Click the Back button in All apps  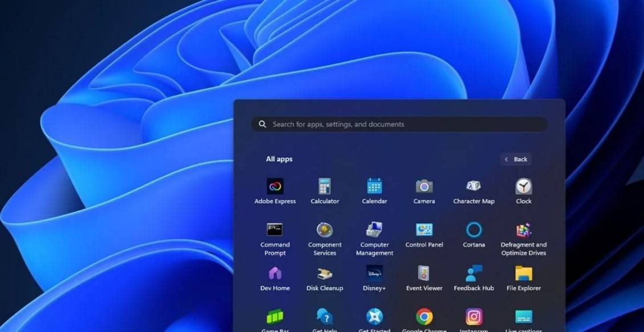516,159
